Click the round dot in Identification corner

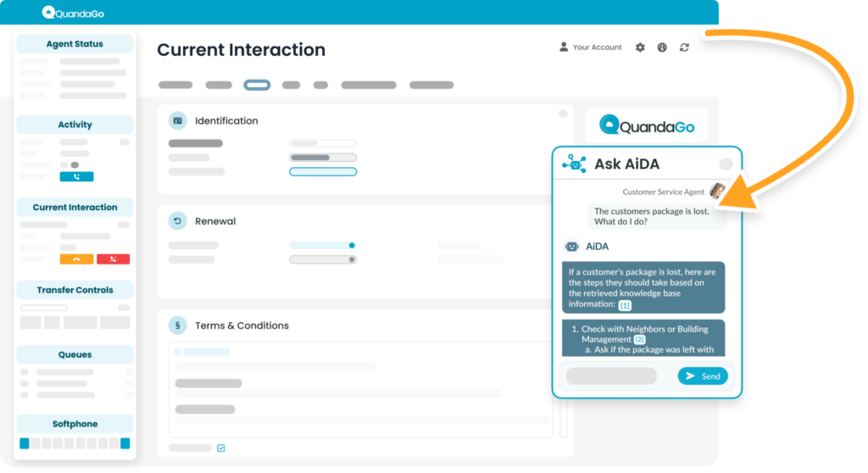[563, 114]
